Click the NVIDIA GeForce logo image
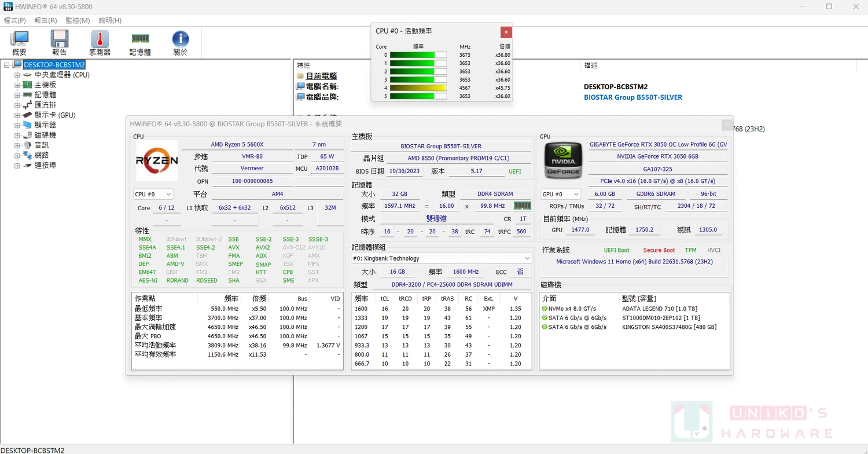Viewport: 868px width, 454px height. click(564, 160)
